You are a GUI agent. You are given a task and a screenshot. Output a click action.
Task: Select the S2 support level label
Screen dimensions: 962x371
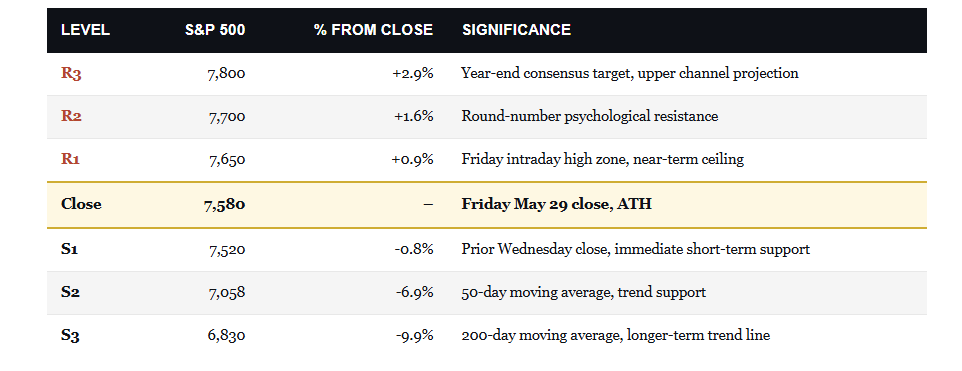tap(71, 293)
